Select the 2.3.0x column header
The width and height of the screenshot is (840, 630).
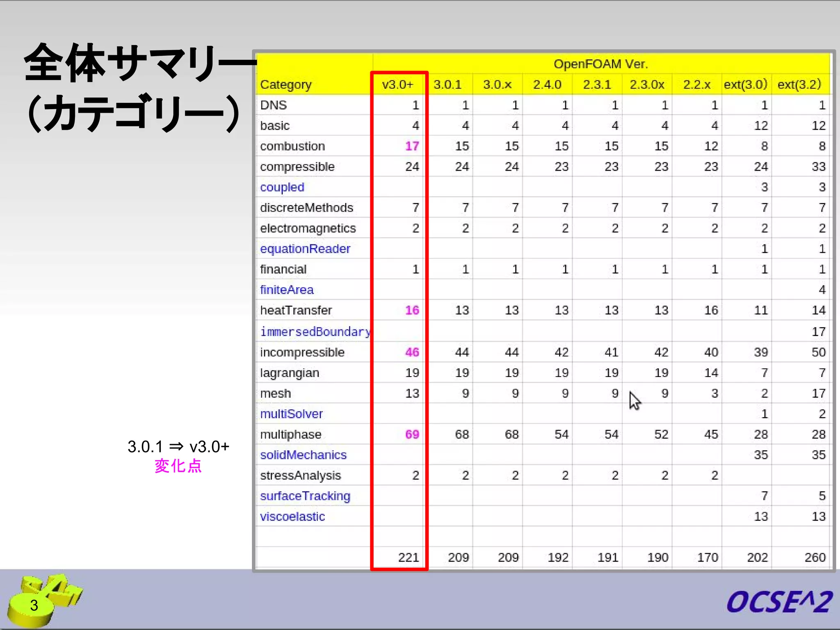tap(647, 84)
